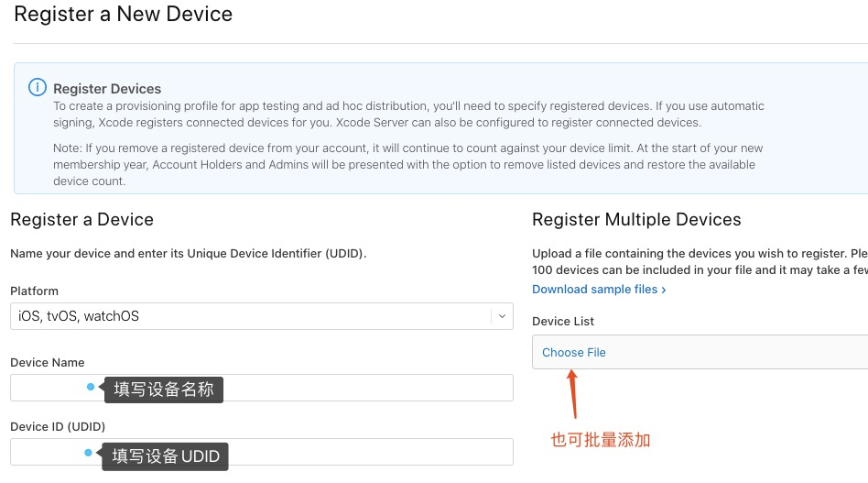Click the Platform field label
Screen dimensions: 868x483
(34, 291)
